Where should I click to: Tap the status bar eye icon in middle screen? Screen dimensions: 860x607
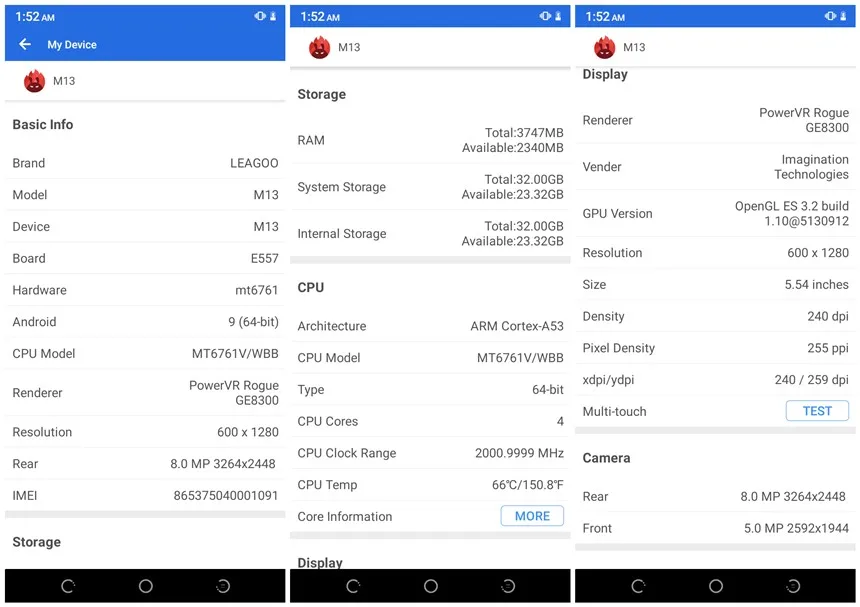point(545,16)
